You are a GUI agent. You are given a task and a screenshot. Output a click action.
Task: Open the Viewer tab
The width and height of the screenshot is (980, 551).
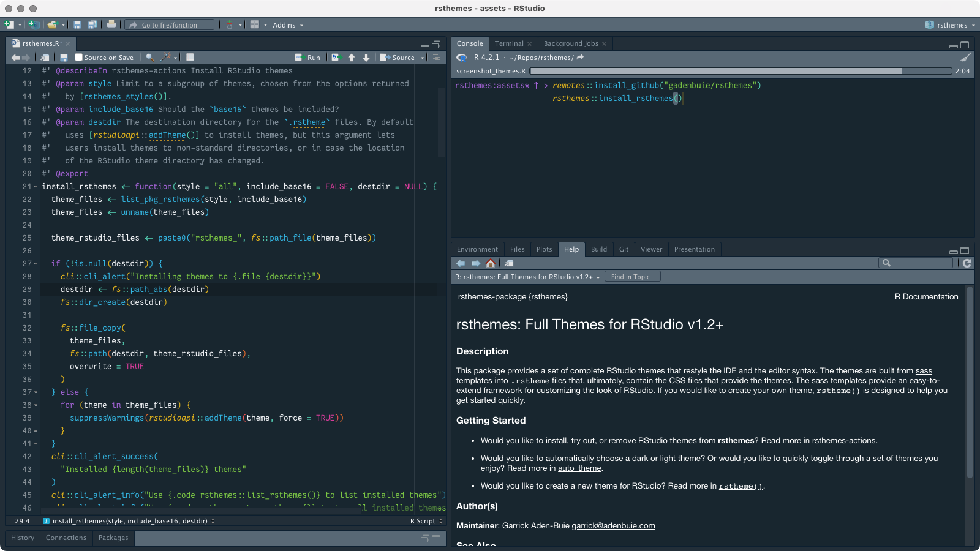(x=651, y=249)
